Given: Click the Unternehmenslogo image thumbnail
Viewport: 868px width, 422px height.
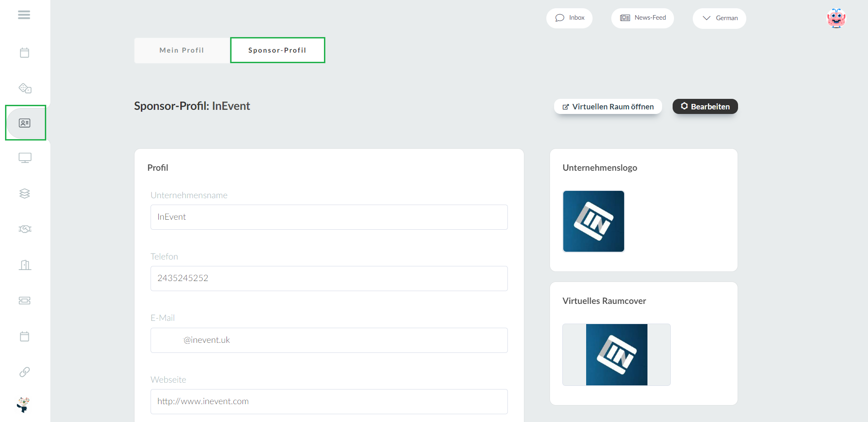Looking at the screenshot, I should click(x=593, y=222).
